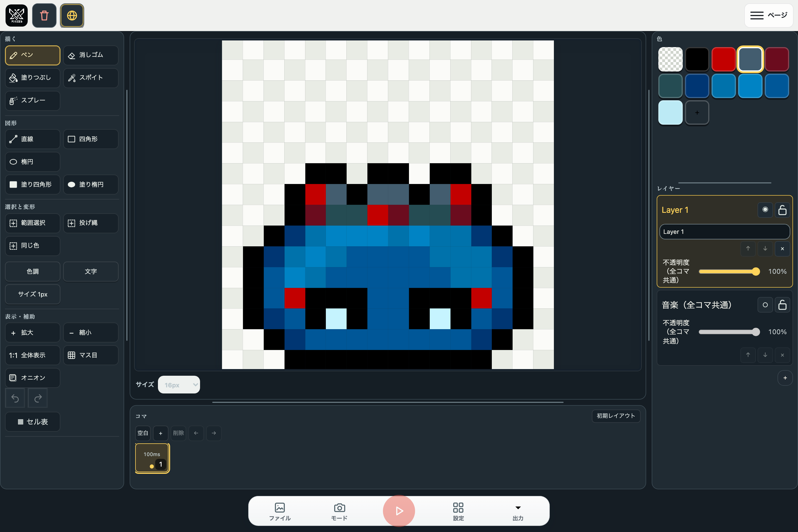Toggle 音楽 layer lock icon
The image size is (798, 532).
click(x=782, y=305)
